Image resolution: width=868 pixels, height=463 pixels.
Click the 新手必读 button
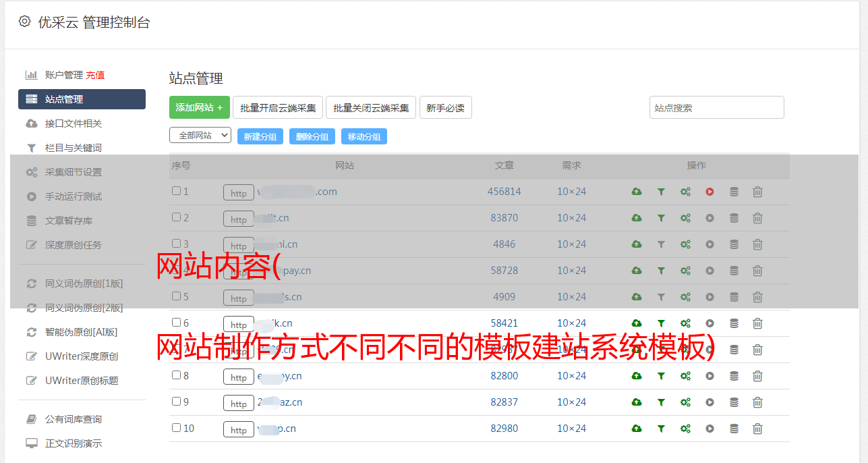446,107
